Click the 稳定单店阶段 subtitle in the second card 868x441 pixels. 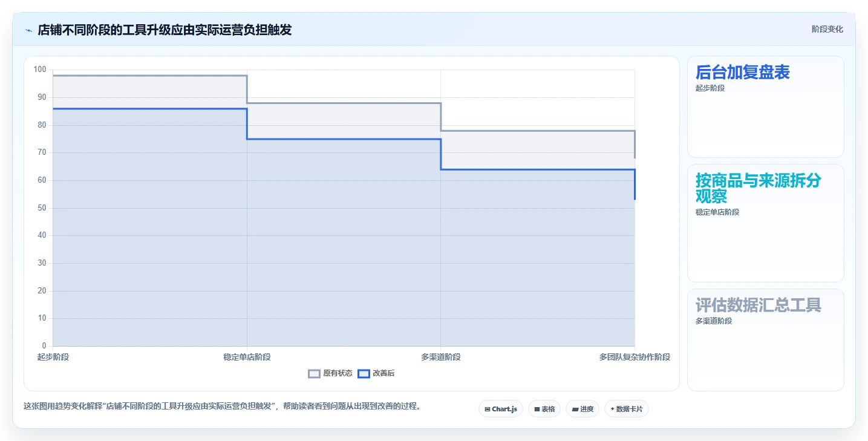point(717,212)
